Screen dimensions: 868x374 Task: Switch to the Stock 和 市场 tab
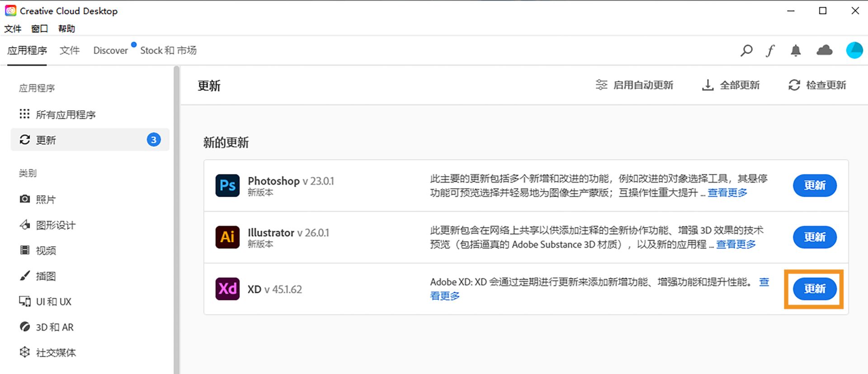(168, 50)
